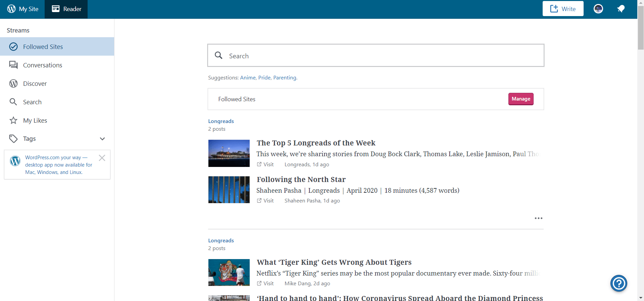Click sidebar Search magnifier icon
This screenshot has height=301, width=644.
[13, 102]
